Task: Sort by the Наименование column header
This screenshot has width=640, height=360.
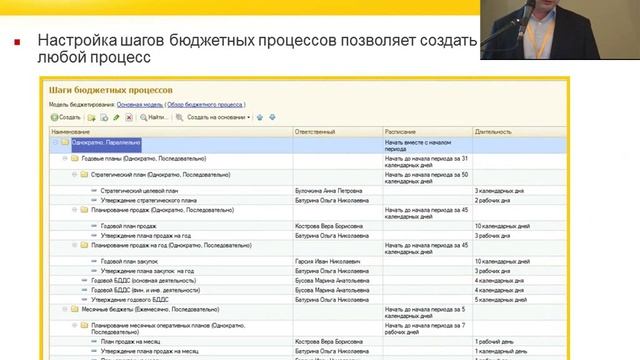Action: [x=171, y=132]
